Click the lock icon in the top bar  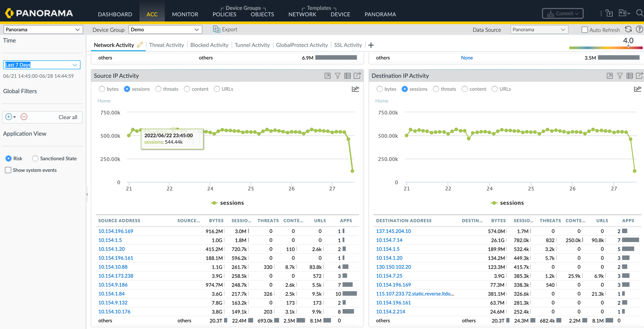point(609,13)
